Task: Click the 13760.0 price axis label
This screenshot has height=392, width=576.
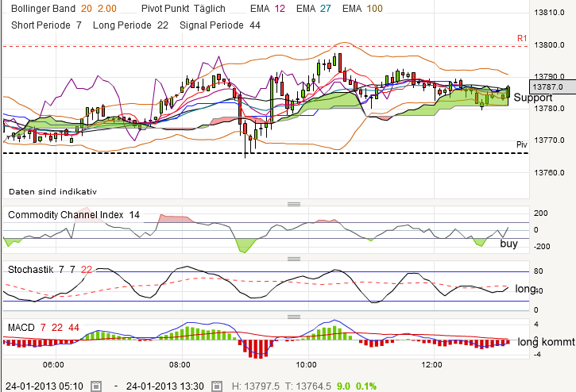Action: click(x=549, y=172)
